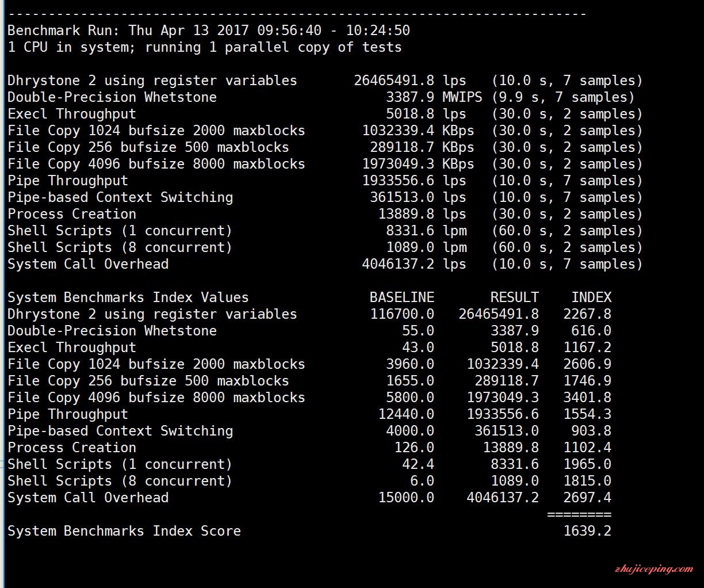
Task: Click the Benchmark Run date line
Action: [209, 30]
